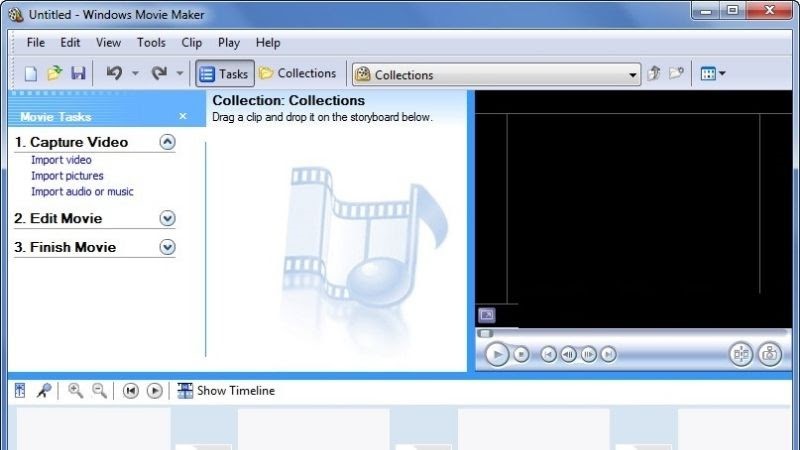Step to the next frame
Screen dimensions: 800x450
click(588, 355)
